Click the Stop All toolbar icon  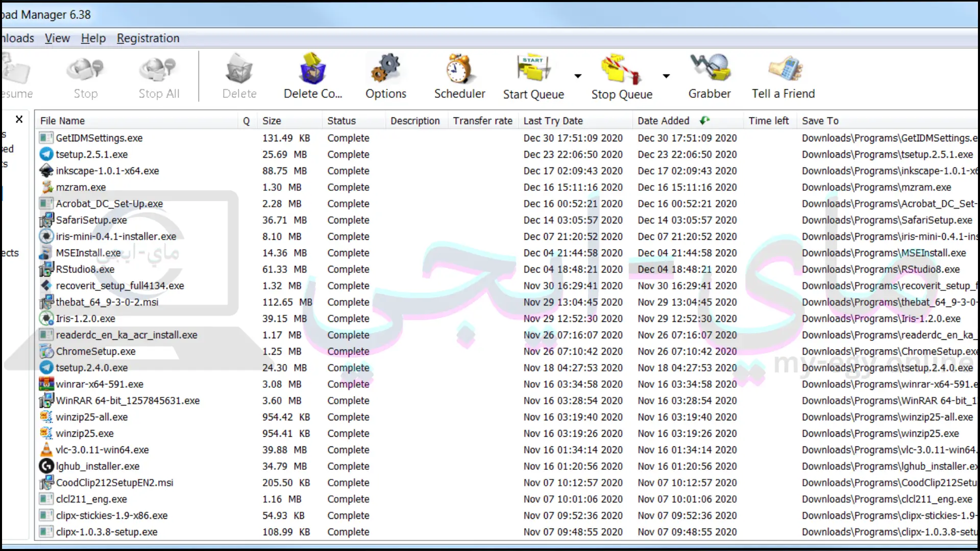click(158, 70)
